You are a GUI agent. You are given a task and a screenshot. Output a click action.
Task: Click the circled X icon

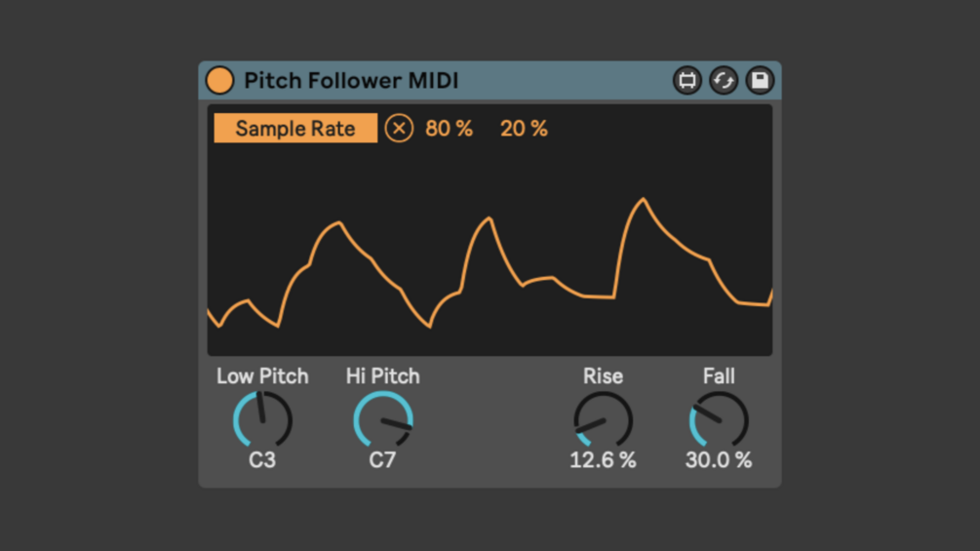pos(399,128)
